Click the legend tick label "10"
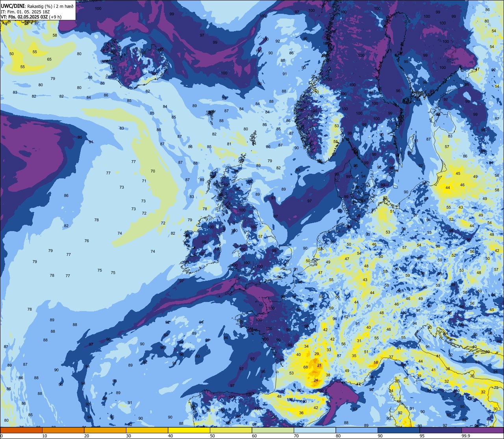The width and height of the screenshot is (504, 439). point(44,436)
